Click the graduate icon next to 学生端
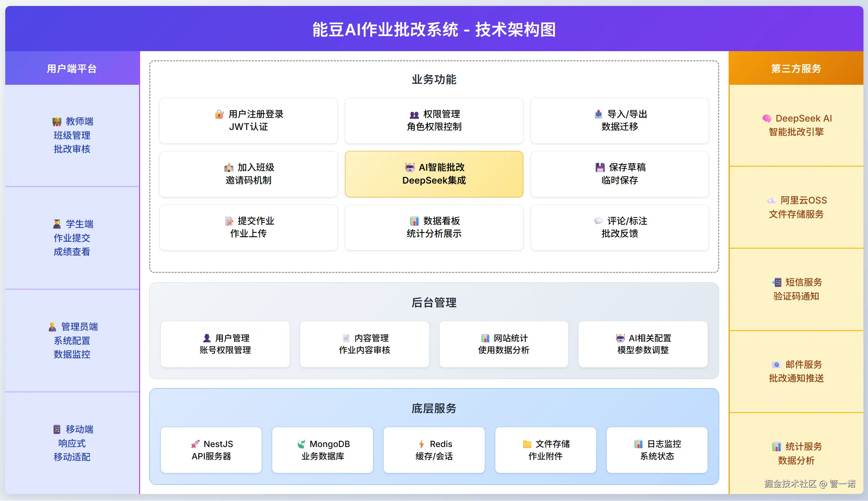Image resolution: width=868 pixels, height=501 pixels. coord(57,224)
